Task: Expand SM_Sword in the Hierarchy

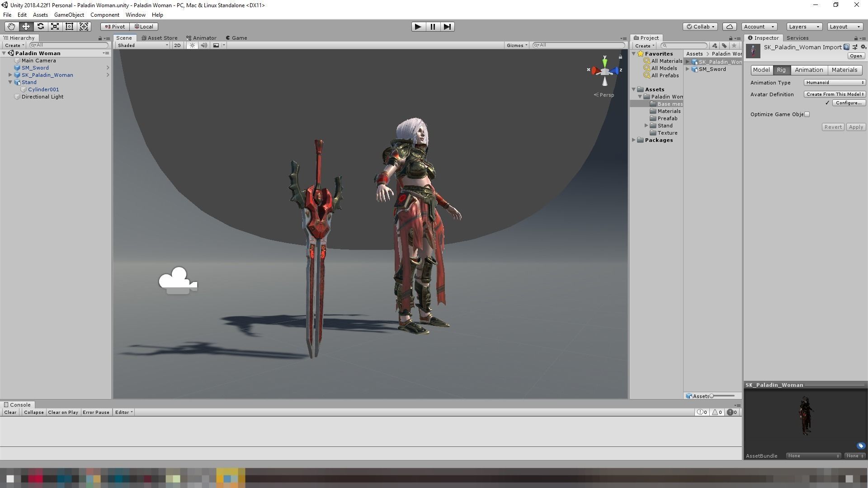Action: click(108, 67)
